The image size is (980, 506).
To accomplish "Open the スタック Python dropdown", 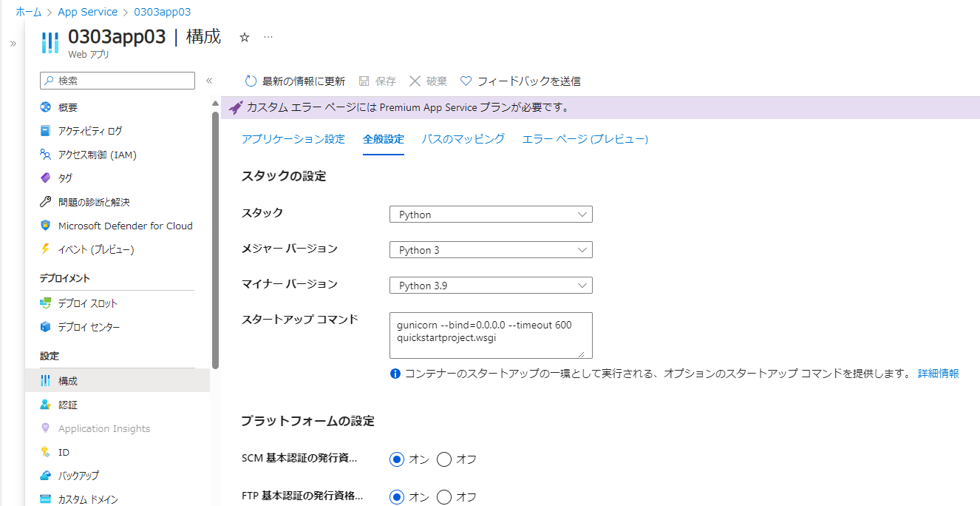I will [x=491, y=215].
